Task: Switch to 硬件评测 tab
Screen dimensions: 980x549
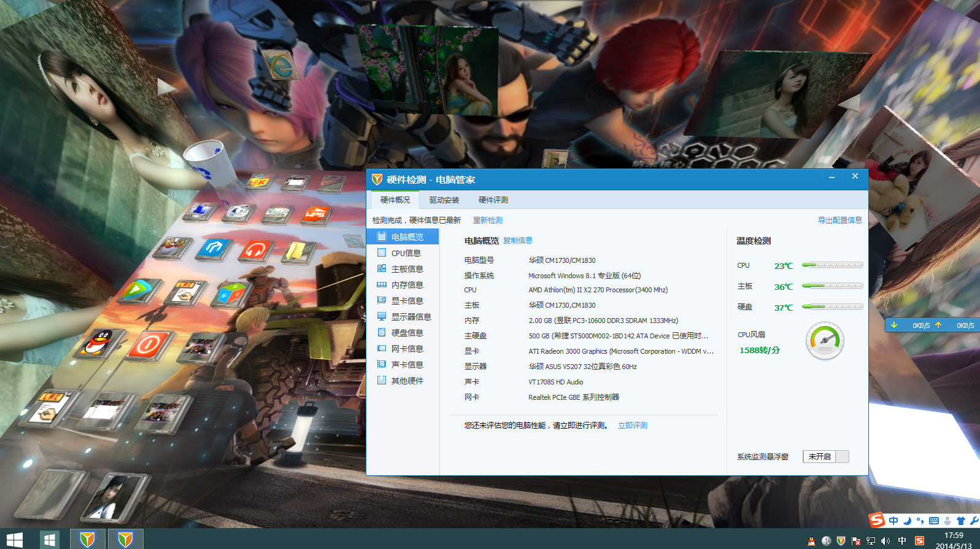Action: 493,200
